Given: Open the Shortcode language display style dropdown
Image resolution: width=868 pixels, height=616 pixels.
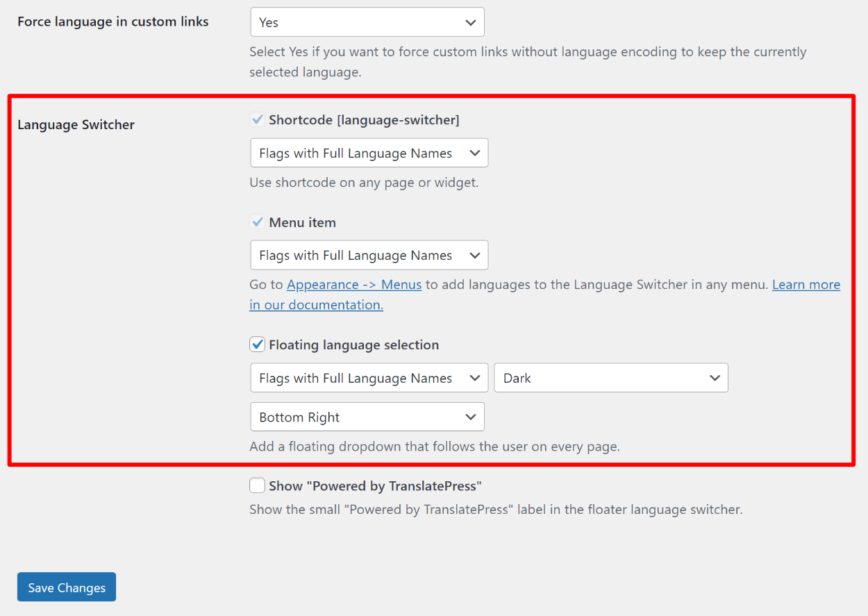Looking at the screenshot, I should (369, 153).
